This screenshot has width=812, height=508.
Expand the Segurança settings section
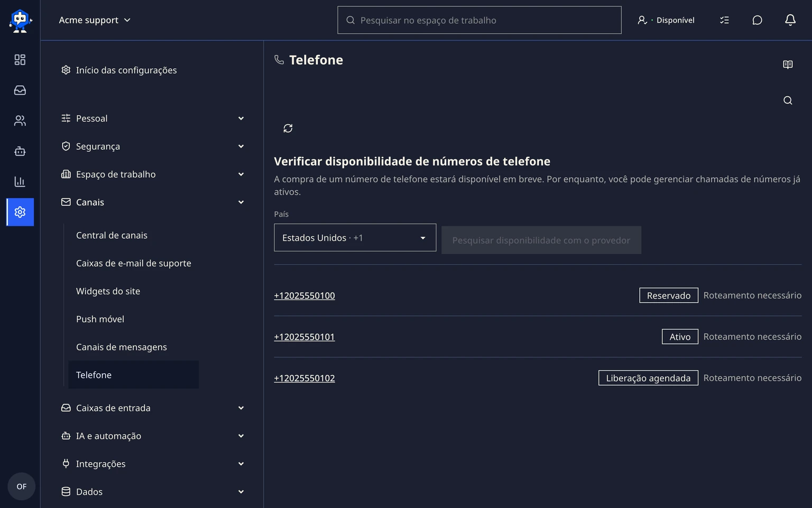pyautogui.click(x=152, y=147)
